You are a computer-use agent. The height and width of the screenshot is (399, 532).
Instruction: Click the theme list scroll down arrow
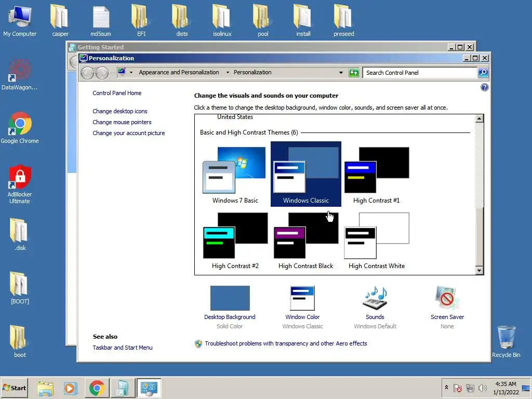tap(479, 270)
